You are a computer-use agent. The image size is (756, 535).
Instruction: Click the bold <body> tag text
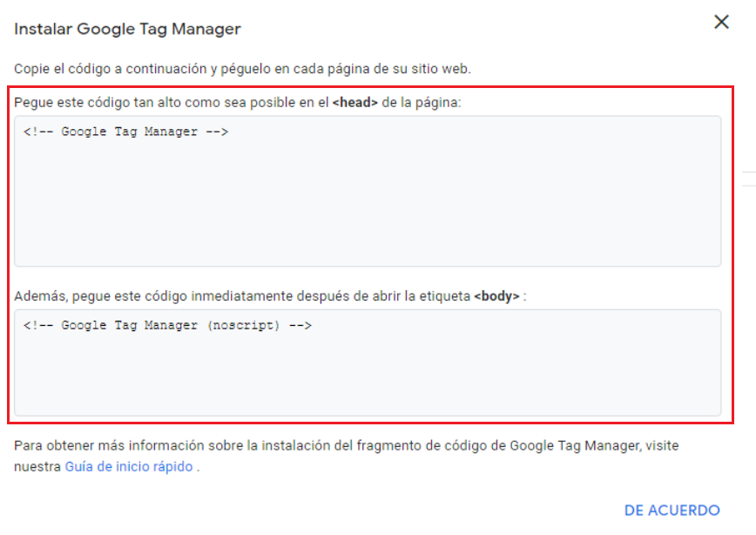point(496,295)
